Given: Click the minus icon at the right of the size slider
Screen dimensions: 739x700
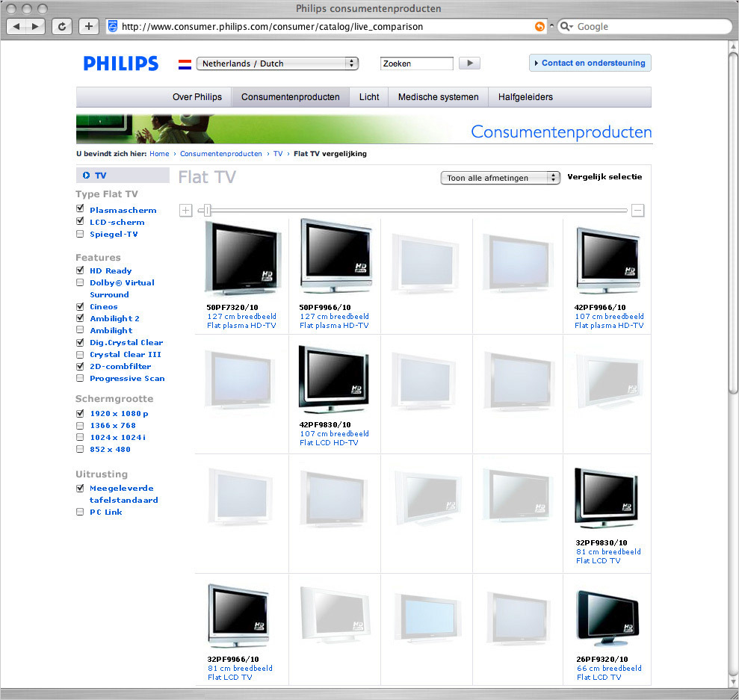Looking at the screenshot, I should point(637,210).
